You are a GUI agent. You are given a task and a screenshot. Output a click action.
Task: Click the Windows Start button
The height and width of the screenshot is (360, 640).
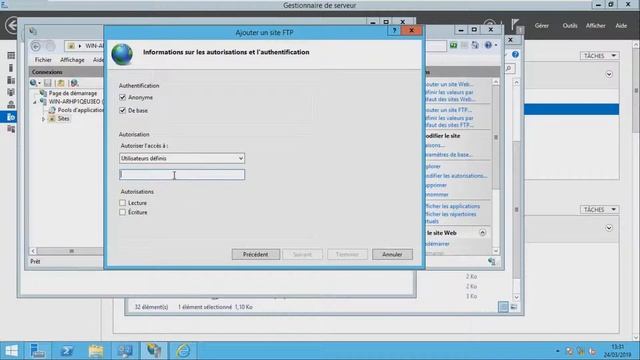[11, 351]
